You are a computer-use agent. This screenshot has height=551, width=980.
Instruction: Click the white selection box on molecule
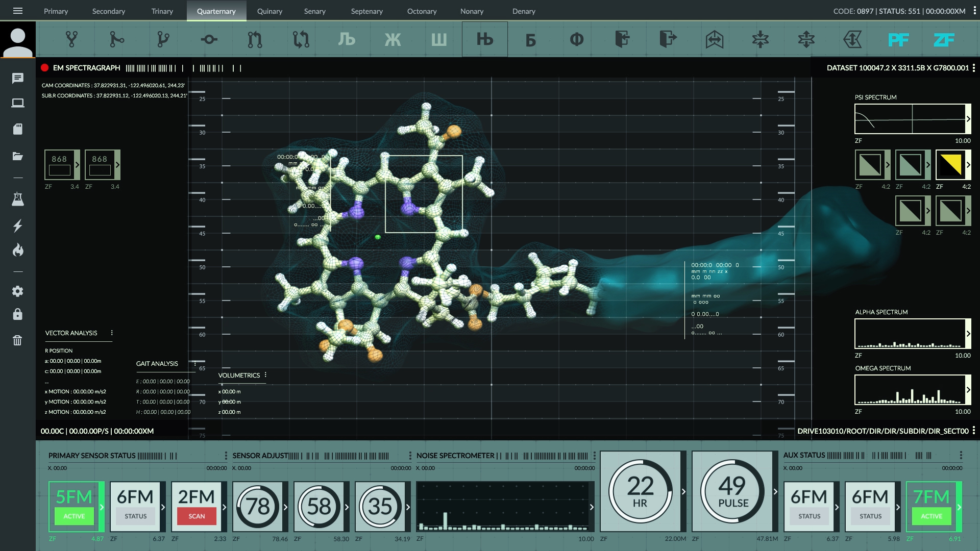(424, 194)
